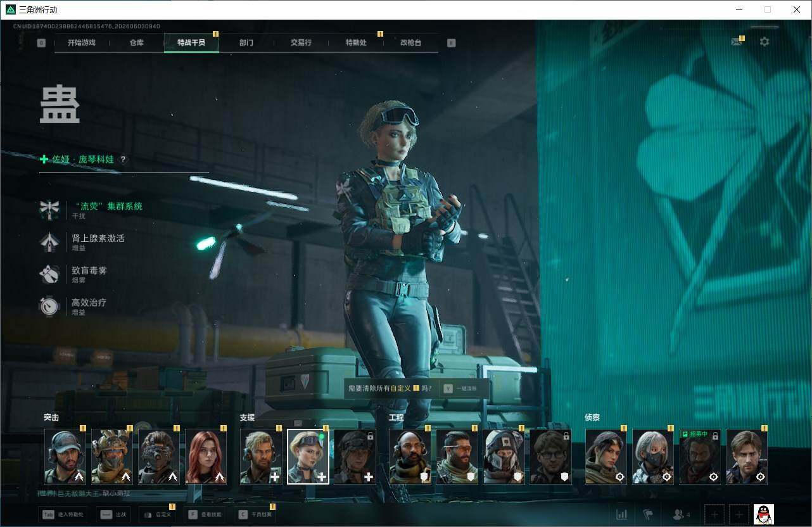Viewport: 812px width, 527px height.
Task: Switch to the 改枪台 tab
Action: click(x=410, y=42)
